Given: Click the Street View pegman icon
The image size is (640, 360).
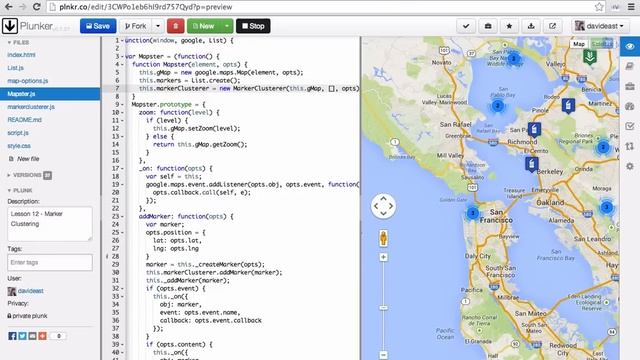Looking at the screenshot, I should [383, 238].
